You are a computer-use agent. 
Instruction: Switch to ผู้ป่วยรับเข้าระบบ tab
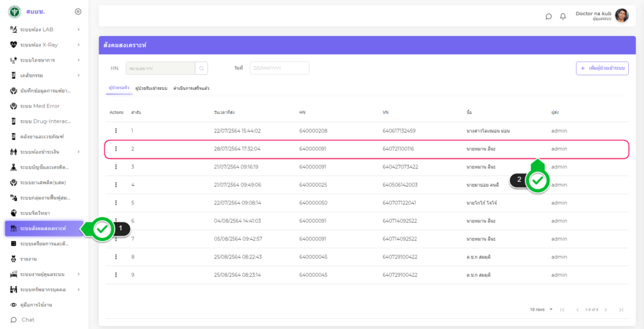(151, 89)
